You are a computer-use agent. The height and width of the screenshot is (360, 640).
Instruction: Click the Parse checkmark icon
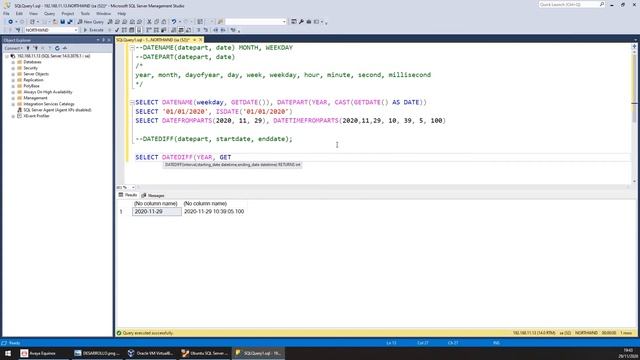click(117, 30)
